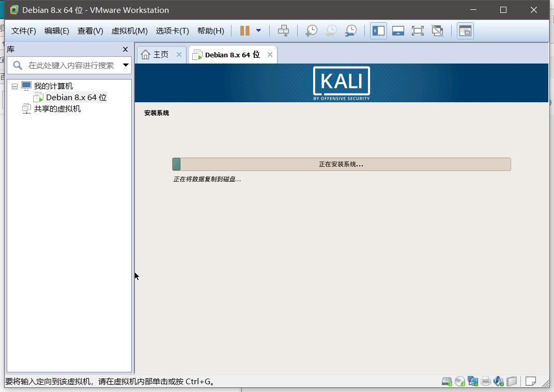Open the 虚拟机(M) menu
This screenshot has height=392, width=554.
(129, 31)
